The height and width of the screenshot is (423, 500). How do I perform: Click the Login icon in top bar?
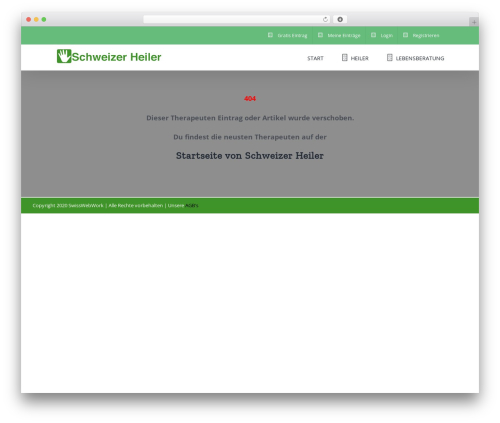(373, 35)
